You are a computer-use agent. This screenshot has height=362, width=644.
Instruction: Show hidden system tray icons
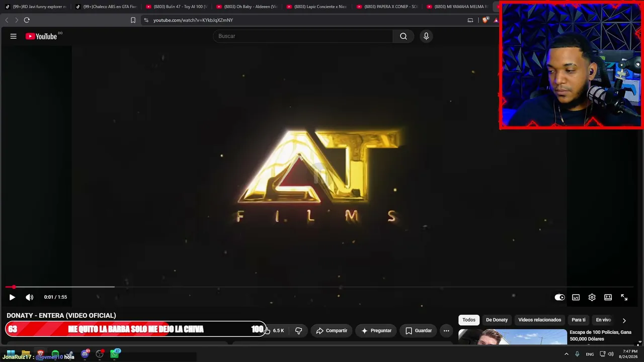point(567,354)
